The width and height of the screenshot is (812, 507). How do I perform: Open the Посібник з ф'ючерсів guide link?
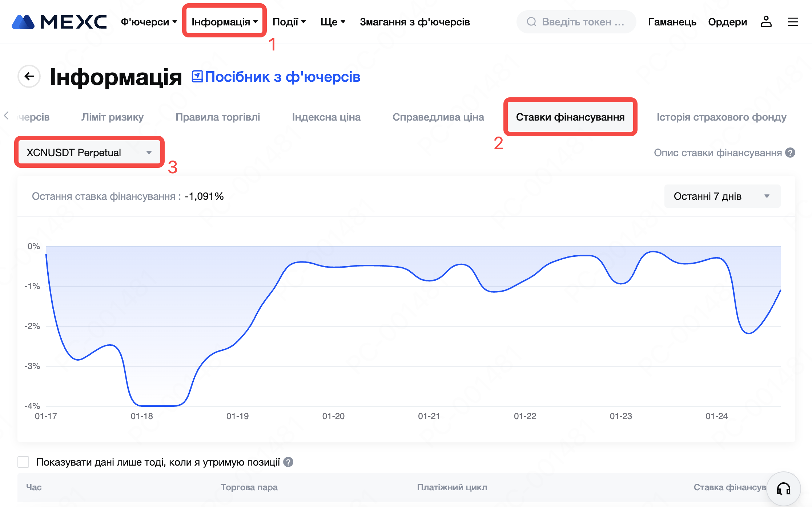pos(276,77)
